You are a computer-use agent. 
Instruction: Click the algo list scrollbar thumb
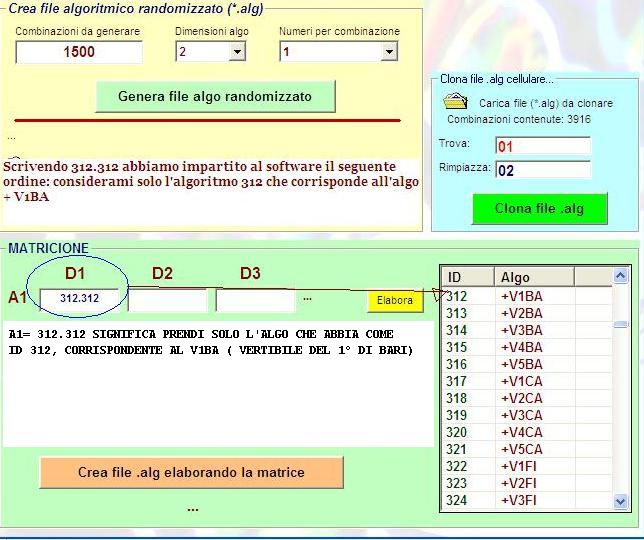click(621, 324)
